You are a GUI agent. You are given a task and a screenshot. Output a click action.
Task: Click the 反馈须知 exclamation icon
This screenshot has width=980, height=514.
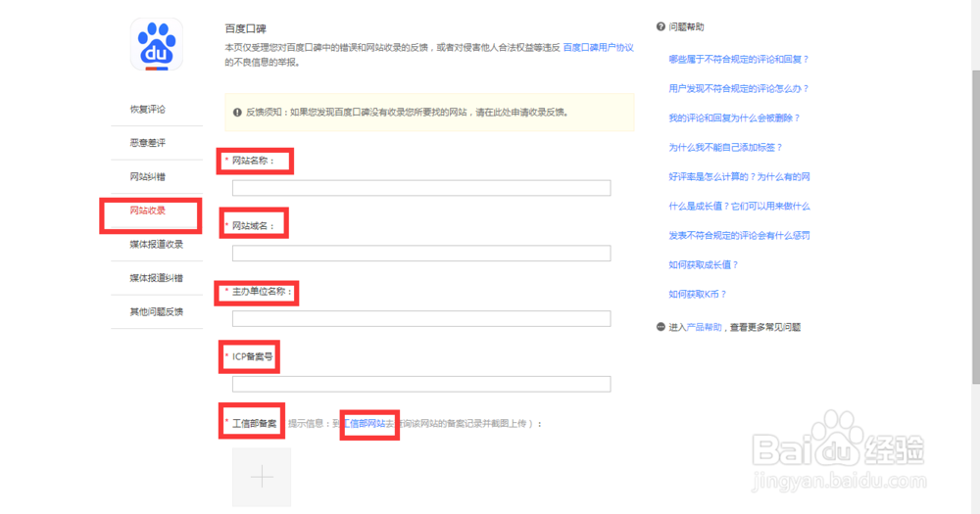pyautogui.click(x=237, y=113)
